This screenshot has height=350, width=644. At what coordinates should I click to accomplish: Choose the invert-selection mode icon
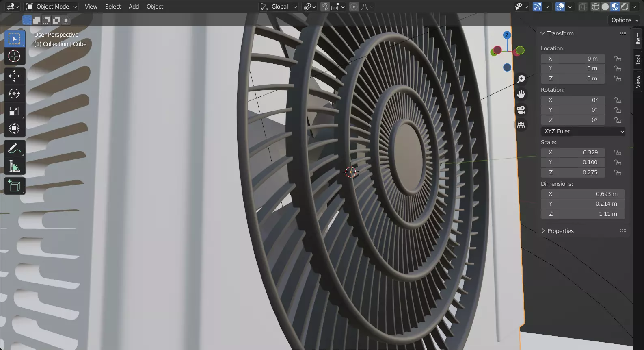click(56, 20)
